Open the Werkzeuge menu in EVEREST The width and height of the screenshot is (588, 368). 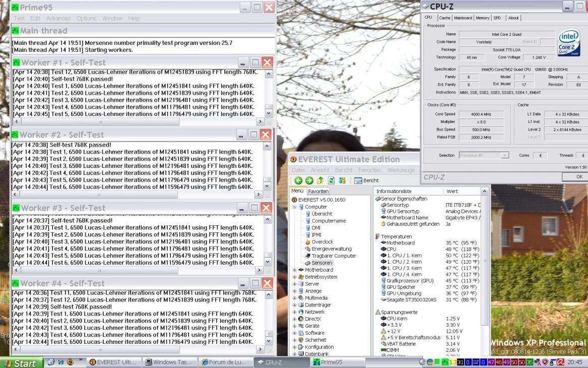[x=401, y=170]
